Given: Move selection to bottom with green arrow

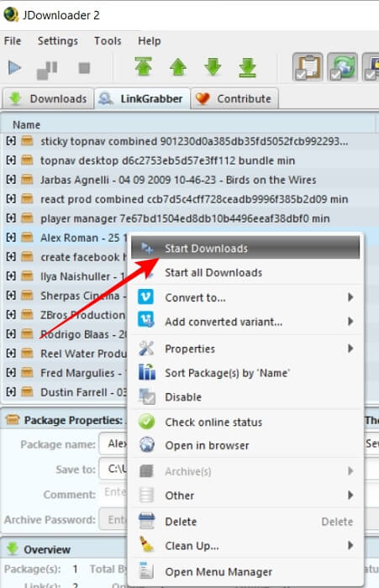Looking at the screenshot, I should point(247,67).
